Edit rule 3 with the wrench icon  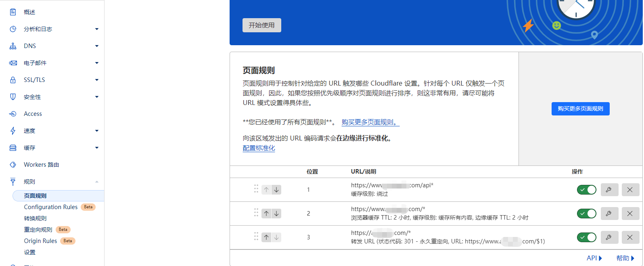(609, 237)
